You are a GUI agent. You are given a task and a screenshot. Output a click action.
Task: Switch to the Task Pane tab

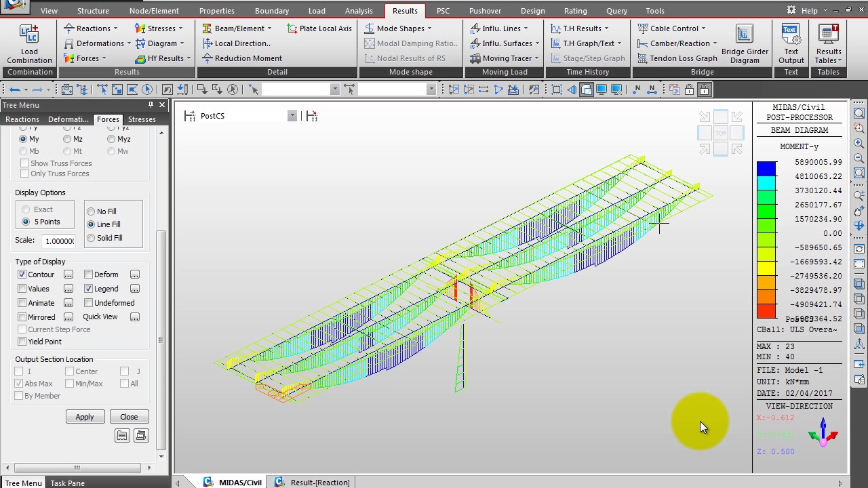[x=67, y=483]
